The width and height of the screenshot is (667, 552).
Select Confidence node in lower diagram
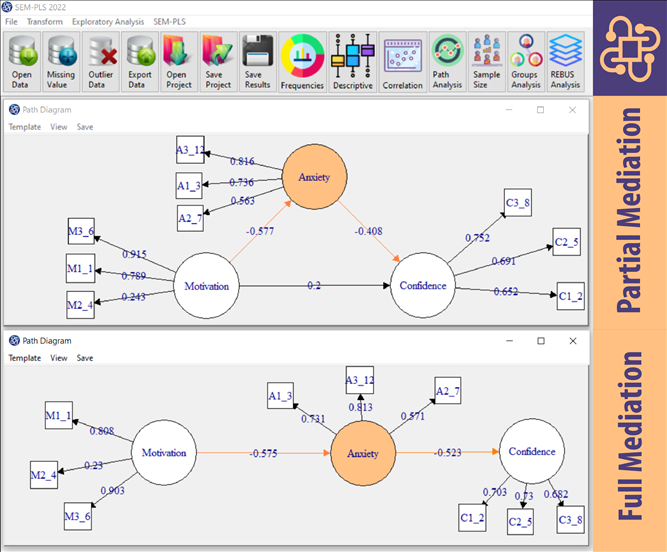[532, 451]
